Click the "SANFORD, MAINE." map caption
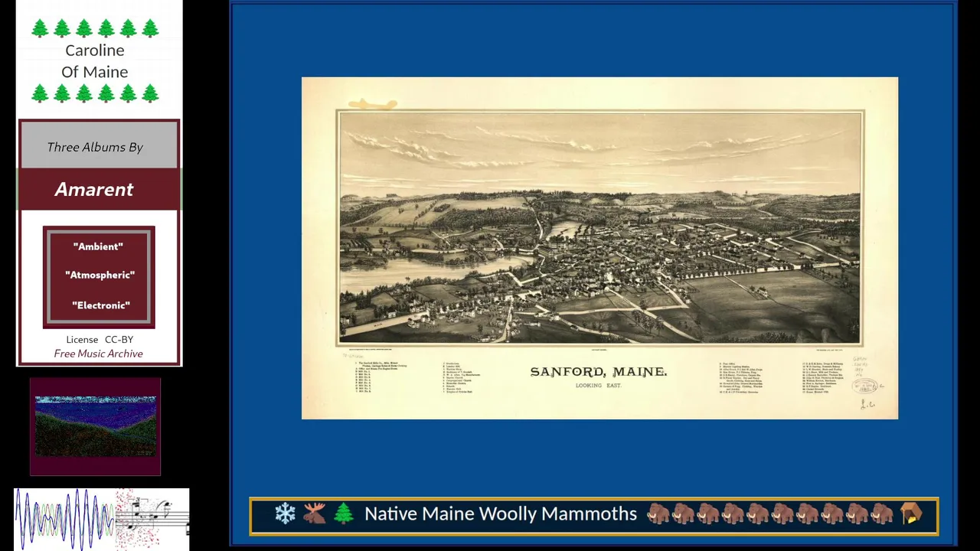The height and width of the screenshot is (551, 980). point(599,372)
